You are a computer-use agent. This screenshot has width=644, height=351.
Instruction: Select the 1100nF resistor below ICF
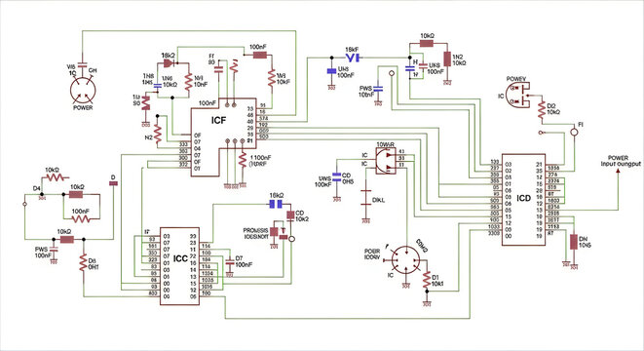tap(243, 160)
